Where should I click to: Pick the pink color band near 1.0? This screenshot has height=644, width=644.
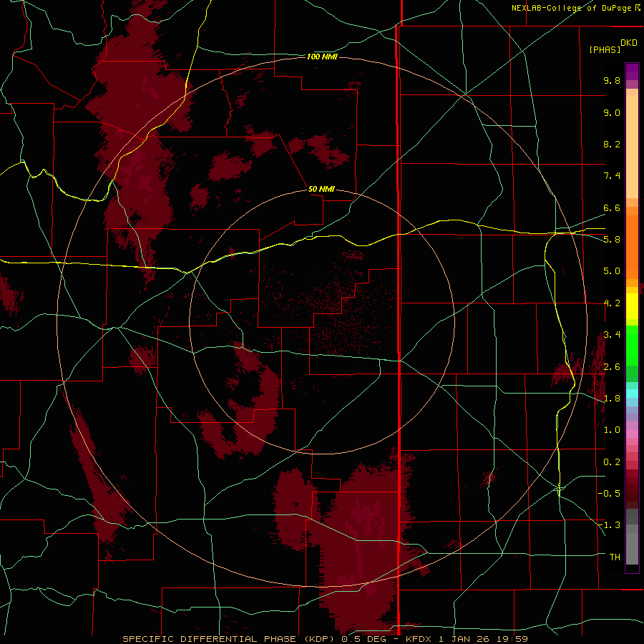coord(632,434)
